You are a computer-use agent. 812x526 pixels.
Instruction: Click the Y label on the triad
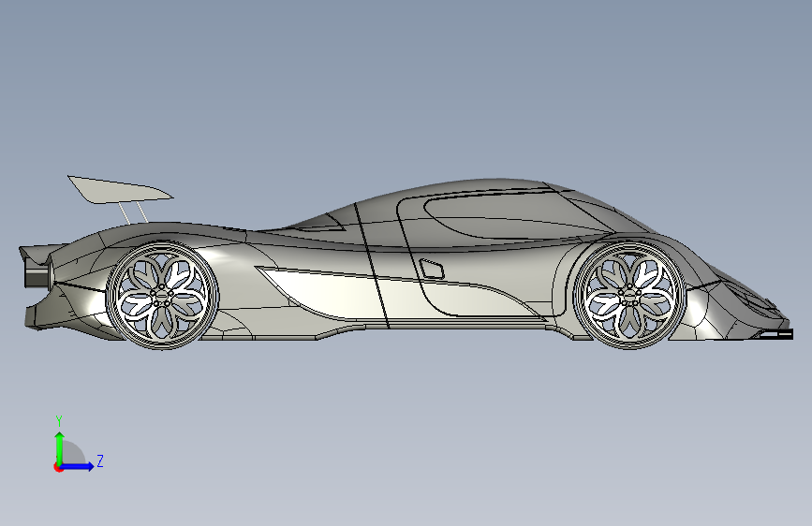(59, 421)
